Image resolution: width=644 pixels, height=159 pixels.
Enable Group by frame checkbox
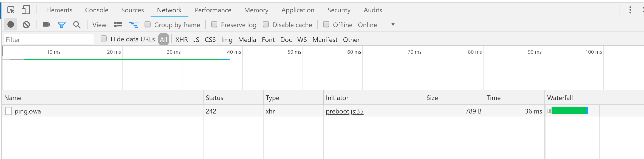(148, 24)
